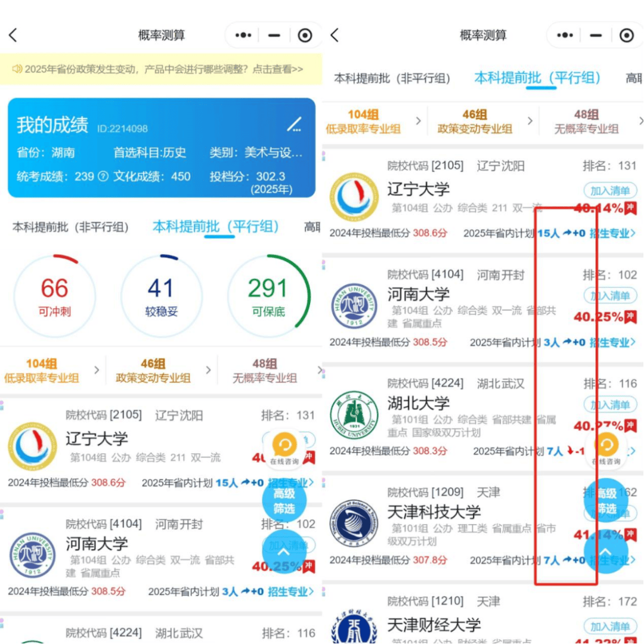
Task: Tap the back arrow on the left screen
Action: pos(13,35)
